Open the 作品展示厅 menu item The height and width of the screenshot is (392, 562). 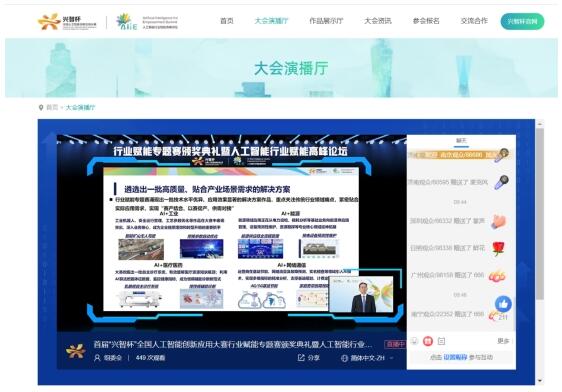[x=326, y=21]
